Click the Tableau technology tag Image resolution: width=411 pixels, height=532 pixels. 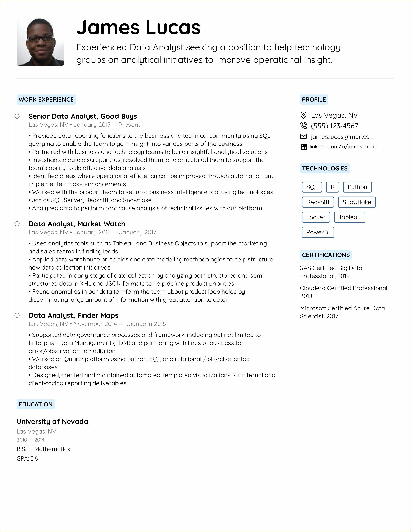tap(350, 217)
